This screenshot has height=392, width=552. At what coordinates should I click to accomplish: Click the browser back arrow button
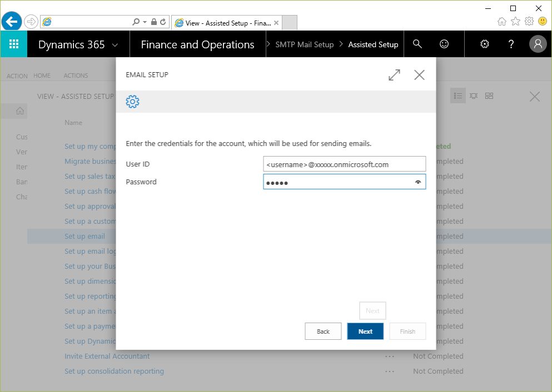(11, 22)
